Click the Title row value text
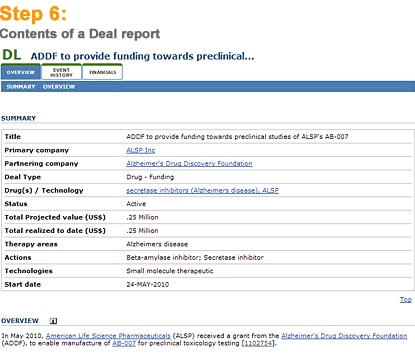 pyautogui.click(x=237, y=137)
